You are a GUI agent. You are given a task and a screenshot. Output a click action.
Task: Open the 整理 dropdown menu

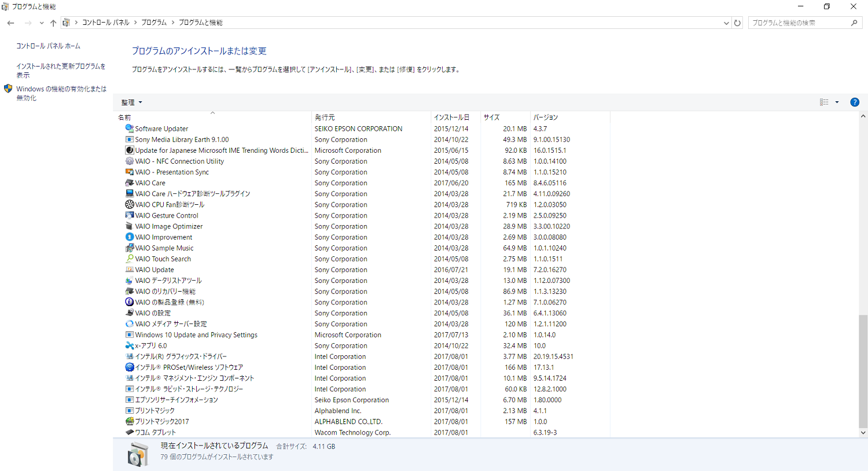(131, 102)
